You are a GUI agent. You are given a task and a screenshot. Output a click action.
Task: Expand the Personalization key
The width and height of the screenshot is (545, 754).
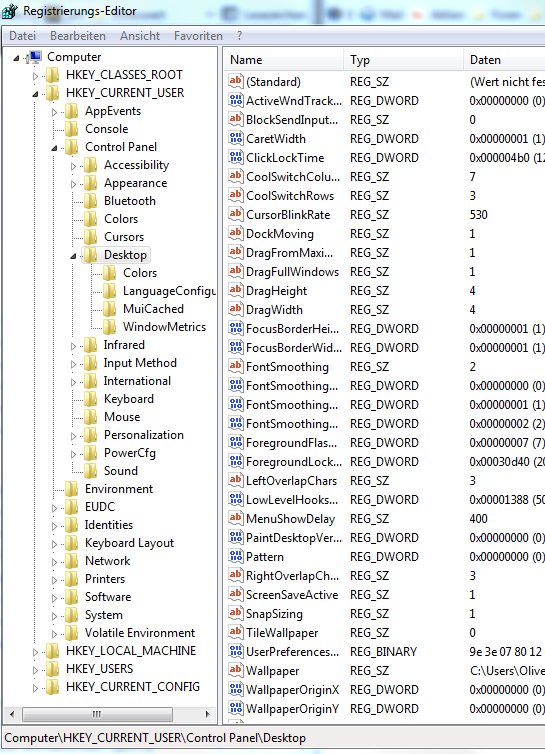73,436
